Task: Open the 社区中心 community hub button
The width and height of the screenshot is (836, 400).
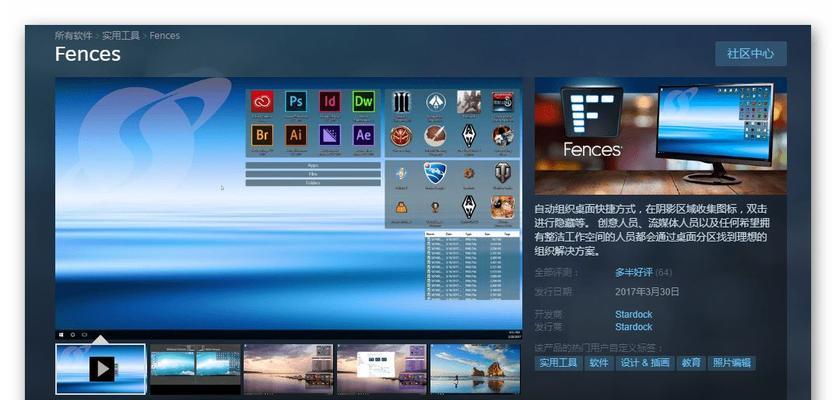Action: tap(751, 53)
